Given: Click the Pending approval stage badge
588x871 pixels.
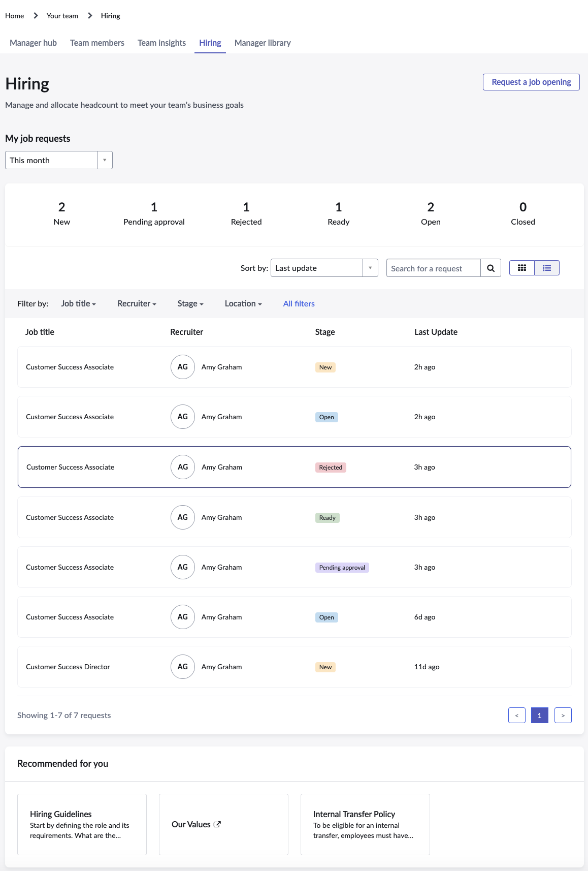Looking at the screenshot, I should click(x=342, y=568).
